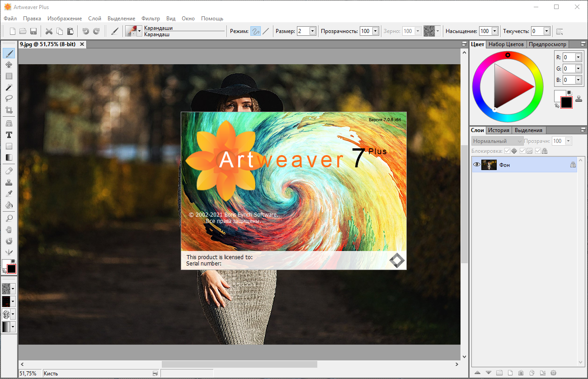The width and height of the screenshot is (588, 379).
Task: Toggle straight line stroke mode
Action: click(x=266, y=31)
